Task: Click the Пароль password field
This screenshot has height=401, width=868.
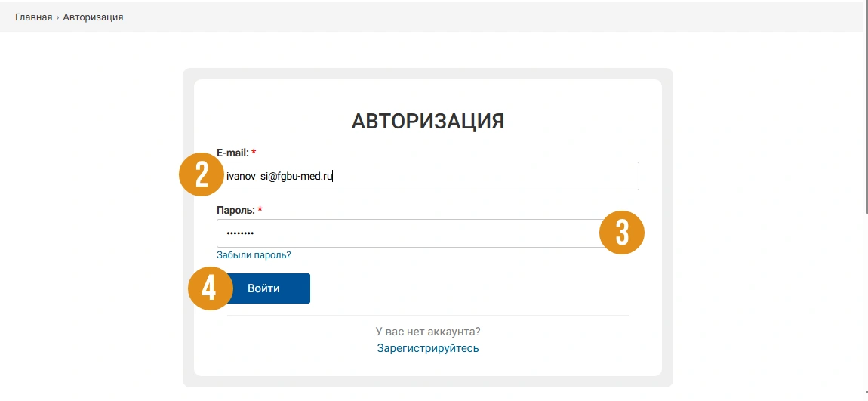Action: click(427, 233)
